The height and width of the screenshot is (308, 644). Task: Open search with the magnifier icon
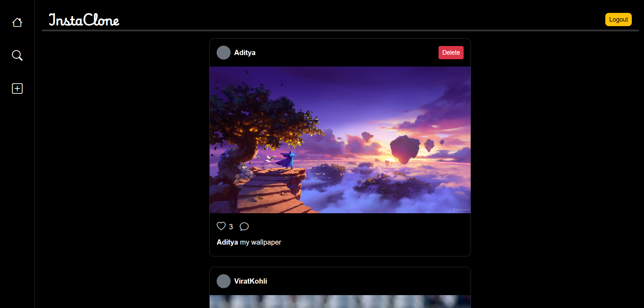[x=17, y=55]
